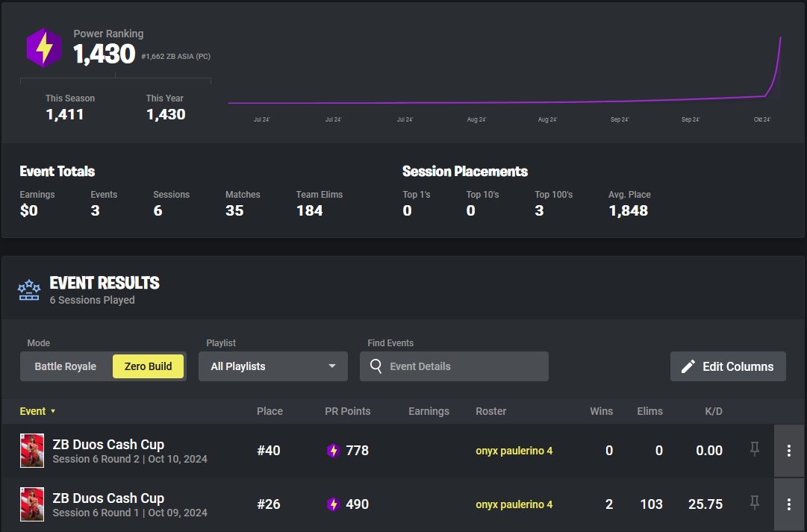The image size is (807, 532).
Task: Select the Zero Build mode toggle
Action: (x=148, y=366)
